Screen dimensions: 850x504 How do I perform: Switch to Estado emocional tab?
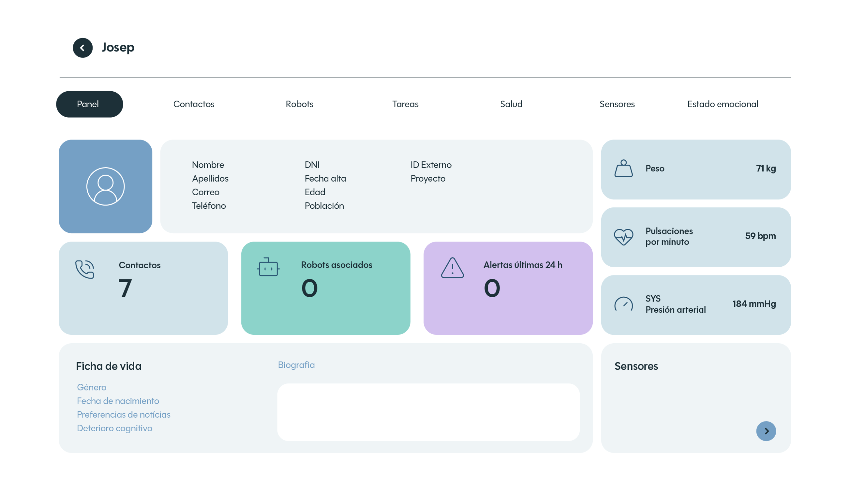[x=722, y=104]
